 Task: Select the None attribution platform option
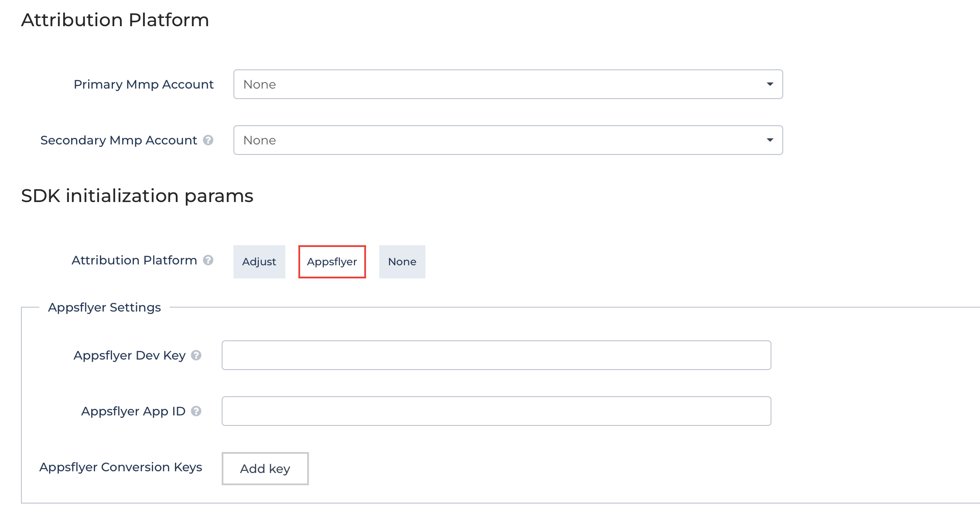[402, 262]
